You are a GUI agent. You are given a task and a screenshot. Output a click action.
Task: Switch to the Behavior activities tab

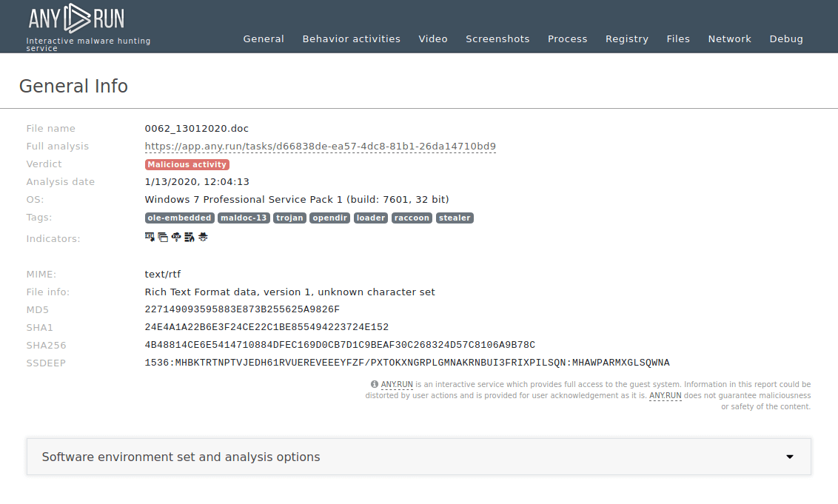click(x=351, y=38)
